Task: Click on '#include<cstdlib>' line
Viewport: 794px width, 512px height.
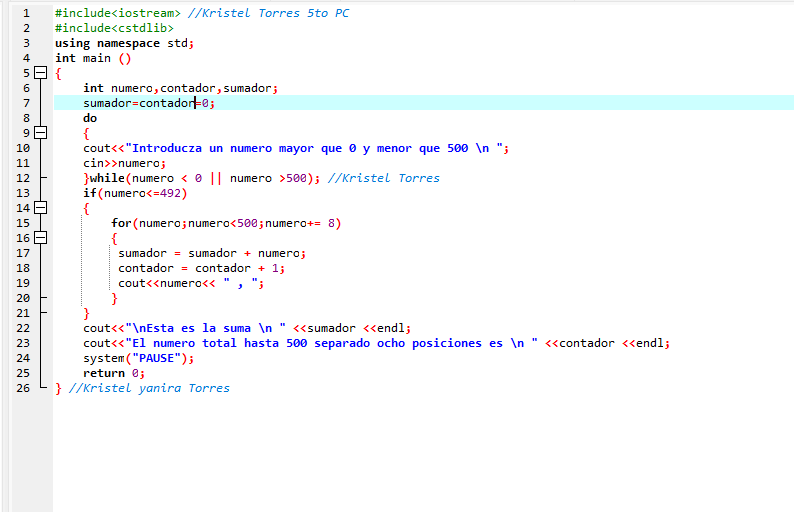Action: click(x=114, y=28)
